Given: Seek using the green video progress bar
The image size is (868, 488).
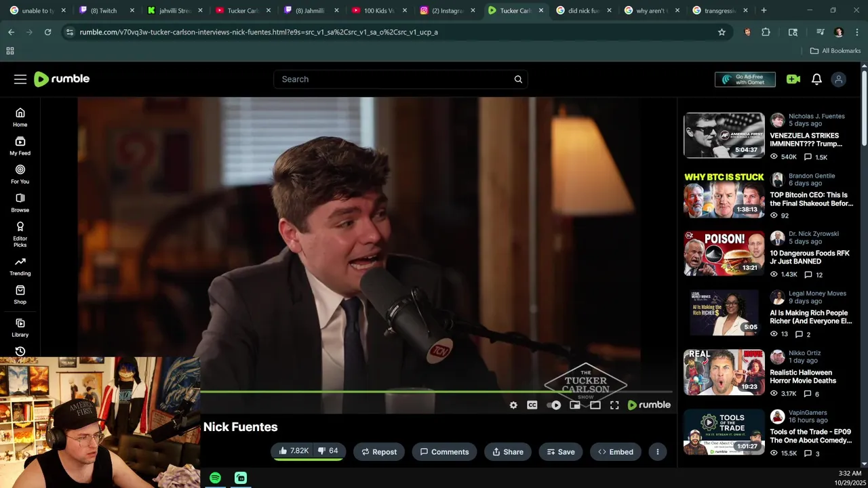Looking at the screenshot, I should [436, 392].
